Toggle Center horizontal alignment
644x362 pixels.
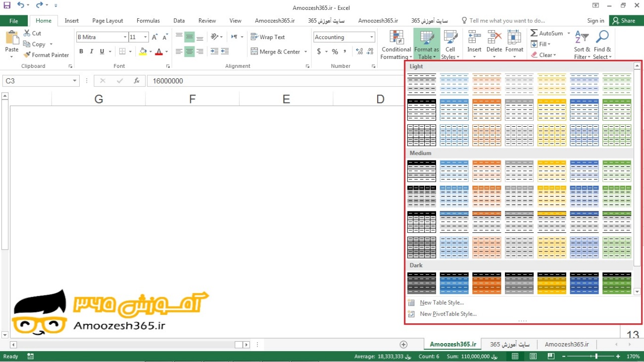(190, 52)
